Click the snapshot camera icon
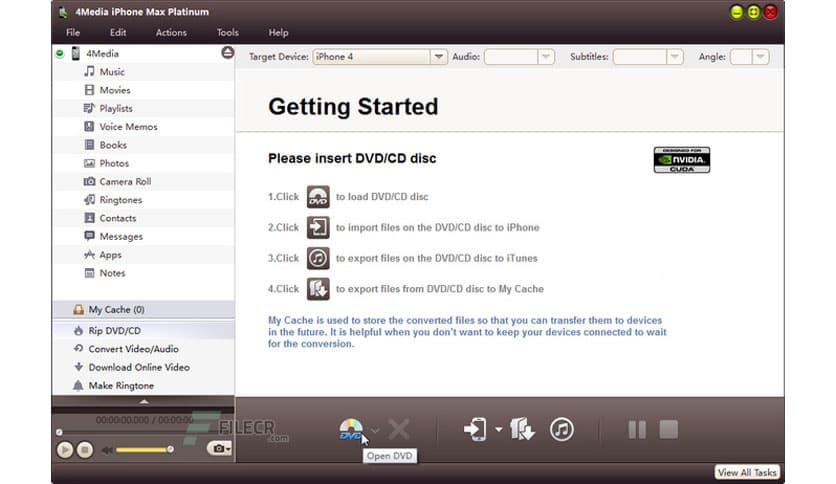836x484 pixels. click(217, 449)
